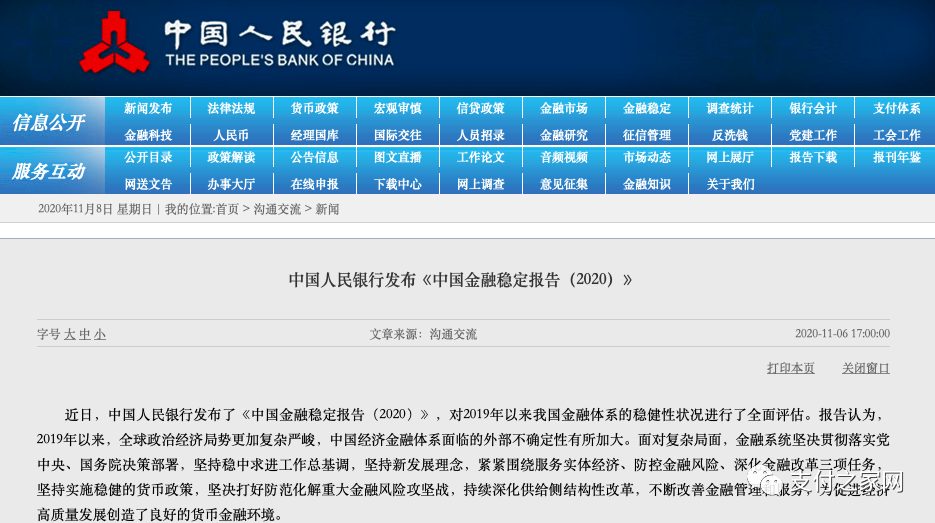
Task: Select 金融知识 link
Action: 647,184
